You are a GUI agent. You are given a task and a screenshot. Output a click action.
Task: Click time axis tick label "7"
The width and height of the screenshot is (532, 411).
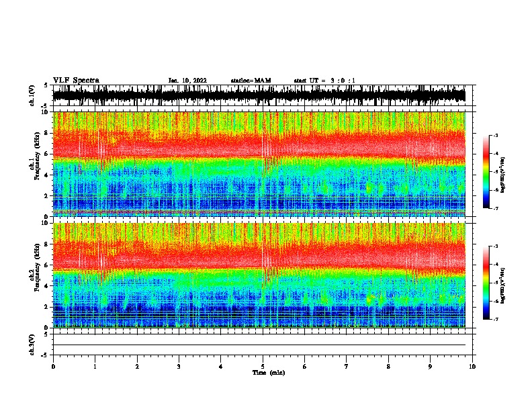click(347, 367)
